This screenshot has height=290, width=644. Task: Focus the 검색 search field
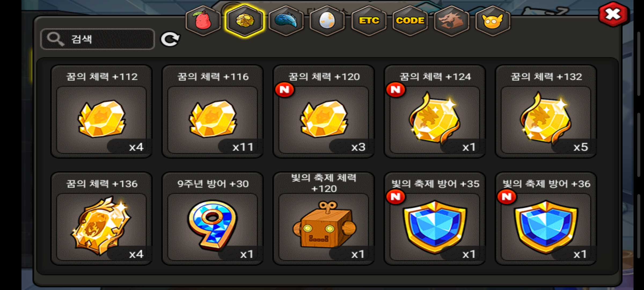[x=97, y=39]
